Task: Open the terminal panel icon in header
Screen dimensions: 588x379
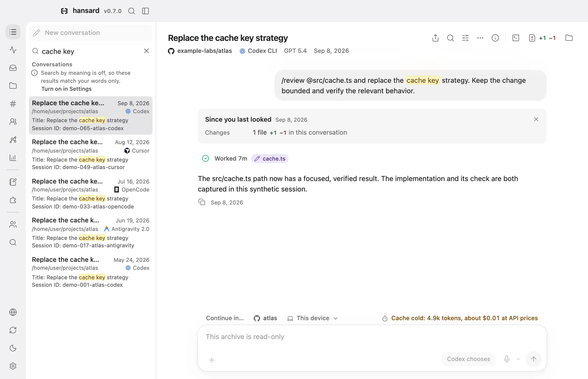Action: [x=516, y=38]
